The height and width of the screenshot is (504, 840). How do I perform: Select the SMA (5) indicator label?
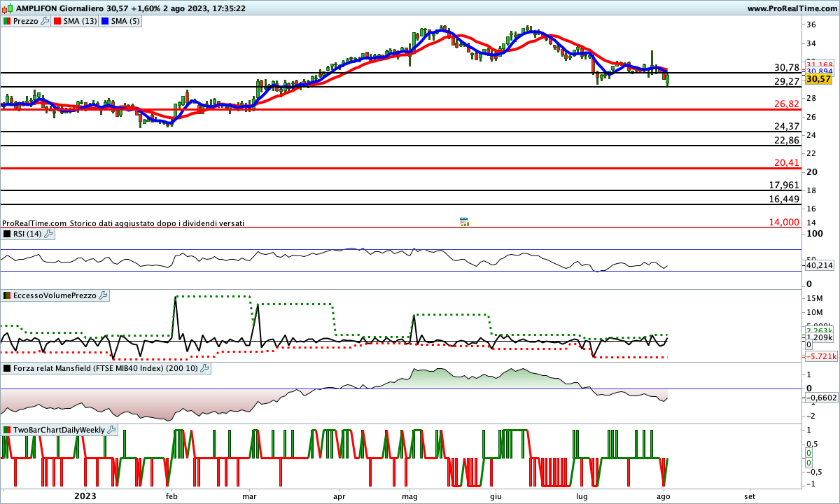tap(125, 22)
